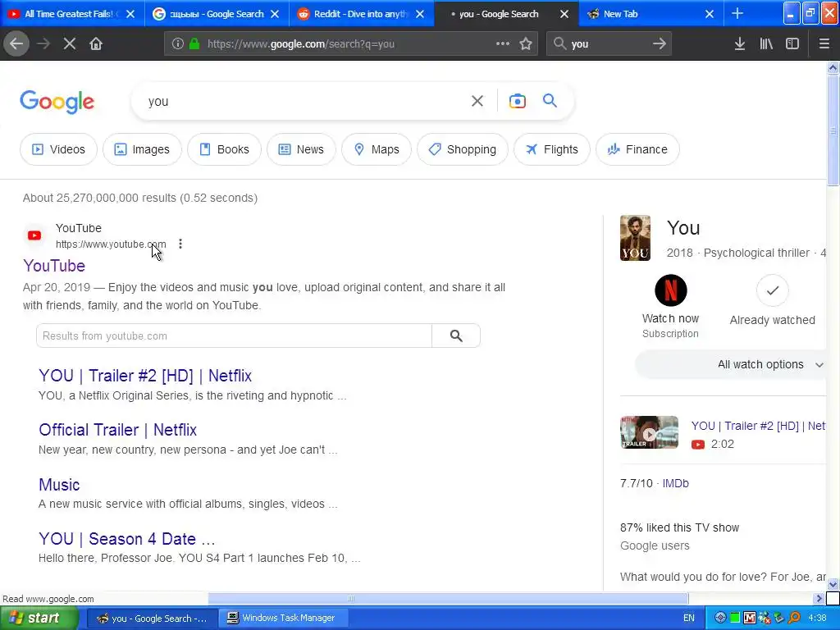Switch to Windows Task Manager in taskbar
Viewport: 840px width, 630px height.
click(x=283, y=619)
